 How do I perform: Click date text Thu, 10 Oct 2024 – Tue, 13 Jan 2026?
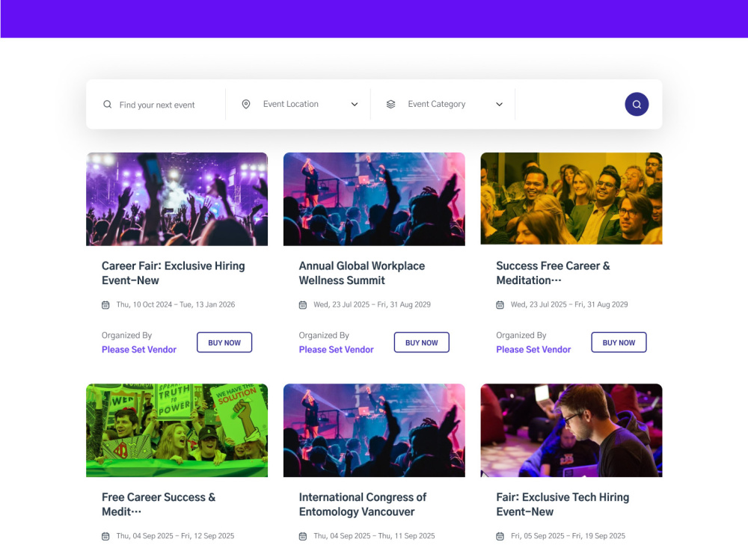click(x=176, y=304)
